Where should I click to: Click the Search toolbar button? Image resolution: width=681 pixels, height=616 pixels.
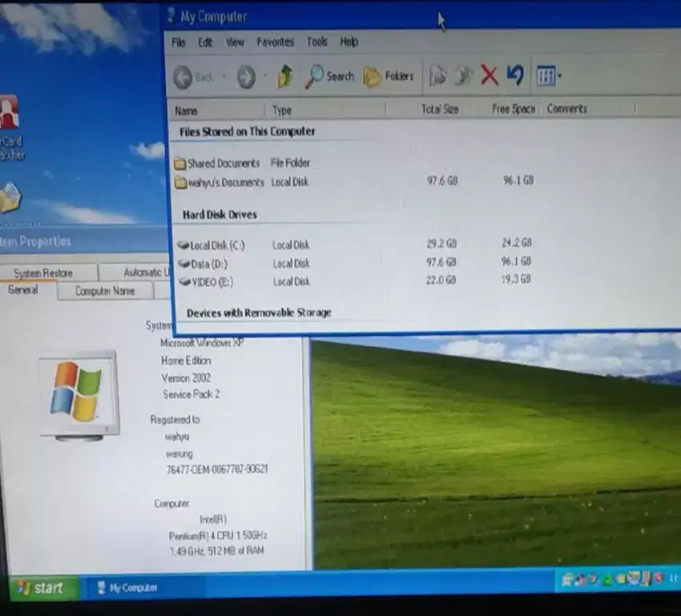[x=329, y=76]
